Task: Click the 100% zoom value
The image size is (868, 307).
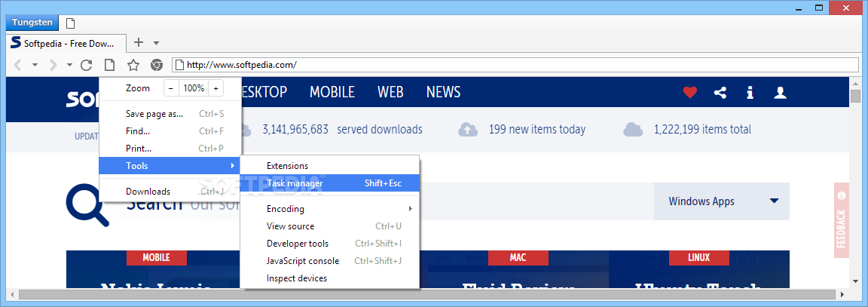Action: pos(194,88)
